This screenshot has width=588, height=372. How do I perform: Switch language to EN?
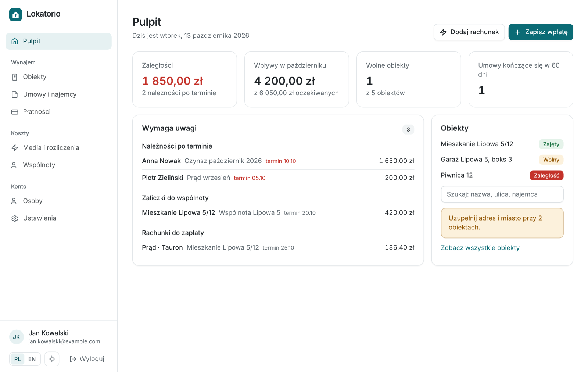(32, 359)
